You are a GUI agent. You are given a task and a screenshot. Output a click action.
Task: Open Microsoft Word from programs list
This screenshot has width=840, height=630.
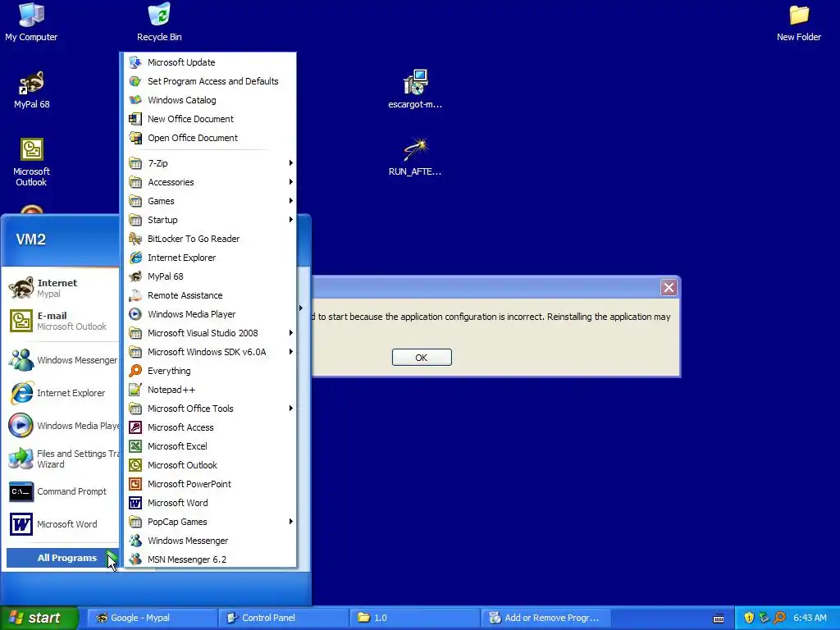pyautogui.click(x=209, y=503)
